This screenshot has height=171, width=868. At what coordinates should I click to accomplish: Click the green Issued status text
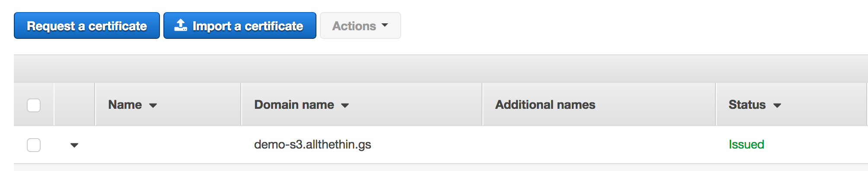tap(747, 144)
